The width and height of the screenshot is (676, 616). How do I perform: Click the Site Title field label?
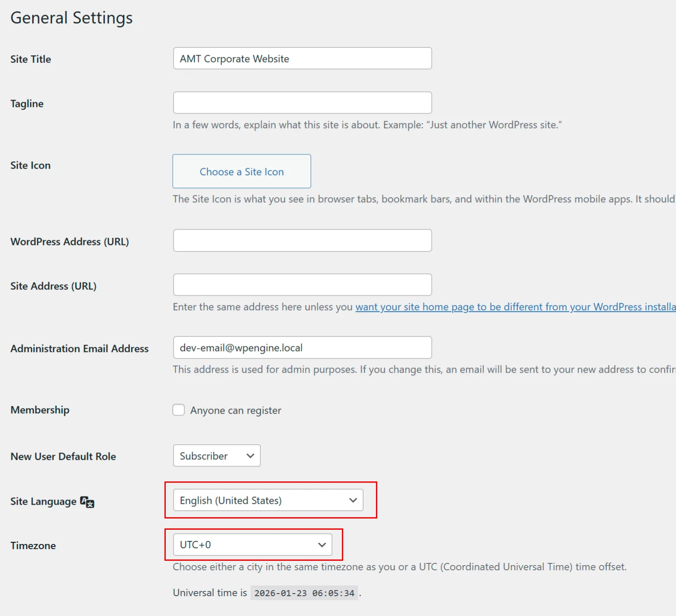point(31,59)
